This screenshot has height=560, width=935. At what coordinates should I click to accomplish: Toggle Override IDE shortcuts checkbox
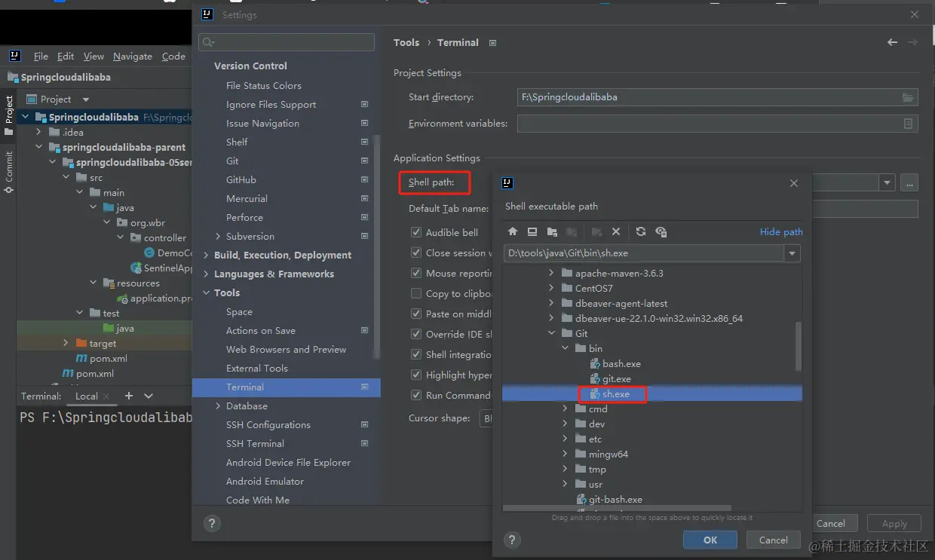coord(416,334)
